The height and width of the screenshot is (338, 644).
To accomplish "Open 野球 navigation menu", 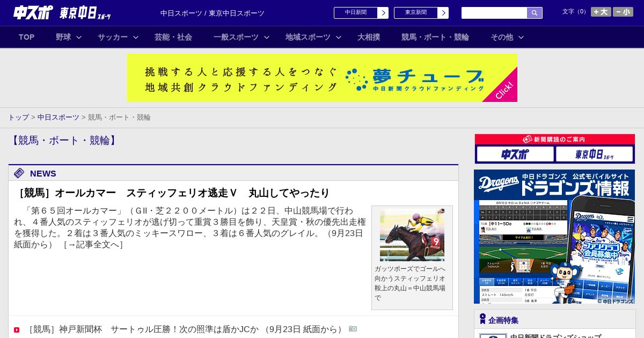I will [x=63, y=37].
